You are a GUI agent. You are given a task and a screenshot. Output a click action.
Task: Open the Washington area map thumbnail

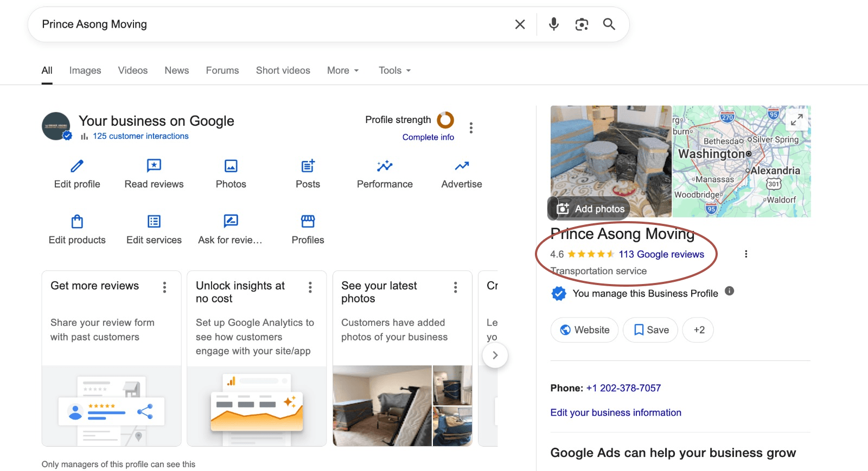tap(742, 162)
